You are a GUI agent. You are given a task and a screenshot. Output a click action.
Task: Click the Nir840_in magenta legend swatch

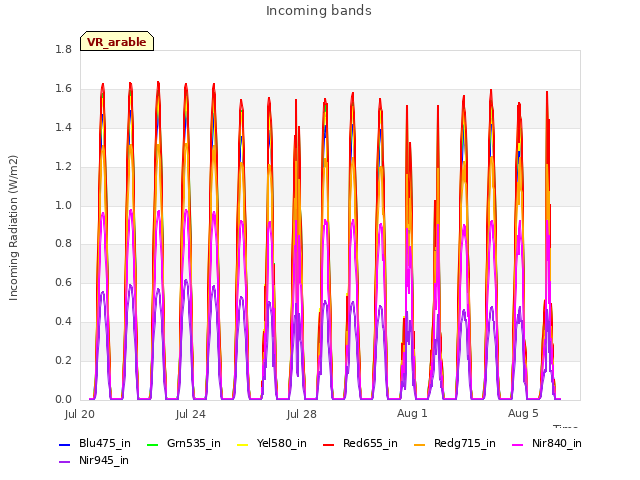(x=517, y=444)
